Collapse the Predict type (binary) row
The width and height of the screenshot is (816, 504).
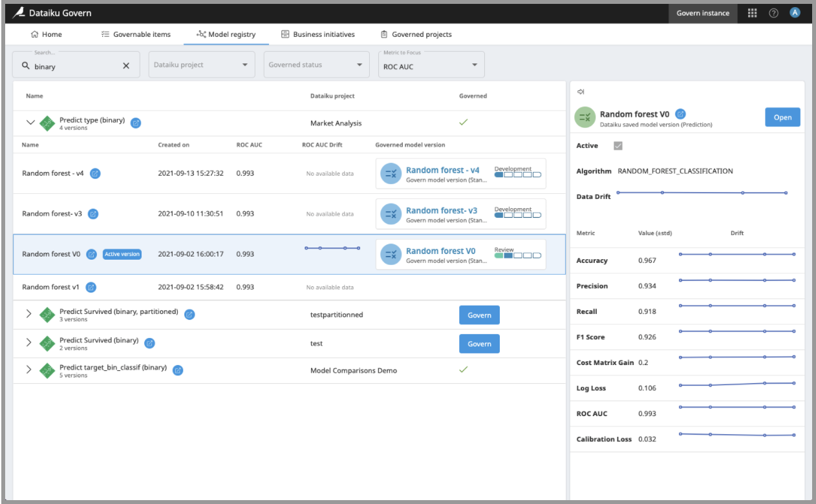[30, 122]
